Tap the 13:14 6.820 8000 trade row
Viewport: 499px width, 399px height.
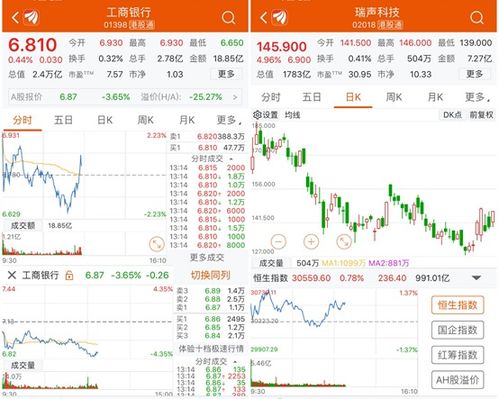[x=207, y=245]
